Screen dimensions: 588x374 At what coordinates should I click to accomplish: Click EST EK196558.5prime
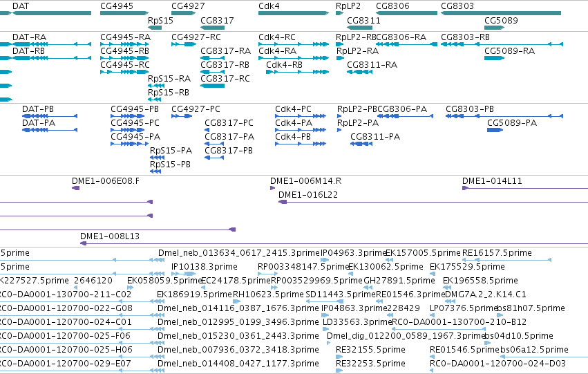pos(446,288)
